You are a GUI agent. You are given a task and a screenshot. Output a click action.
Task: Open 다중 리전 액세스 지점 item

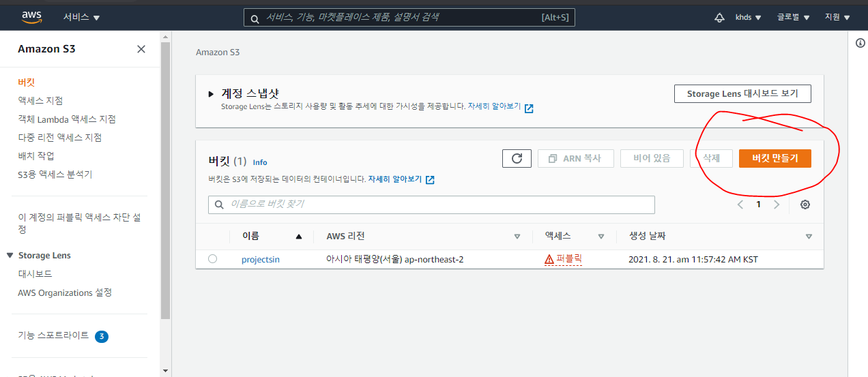coord(60,137)
